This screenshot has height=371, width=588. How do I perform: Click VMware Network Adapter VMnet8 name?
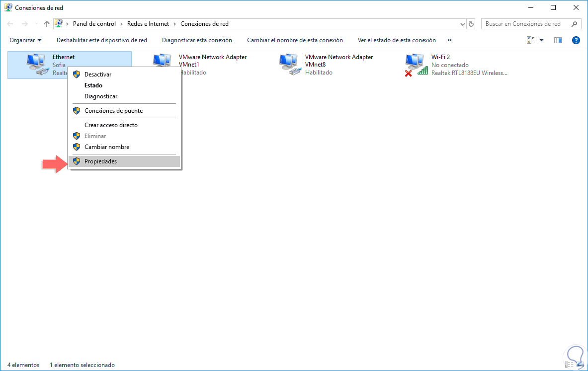point(339,61)
